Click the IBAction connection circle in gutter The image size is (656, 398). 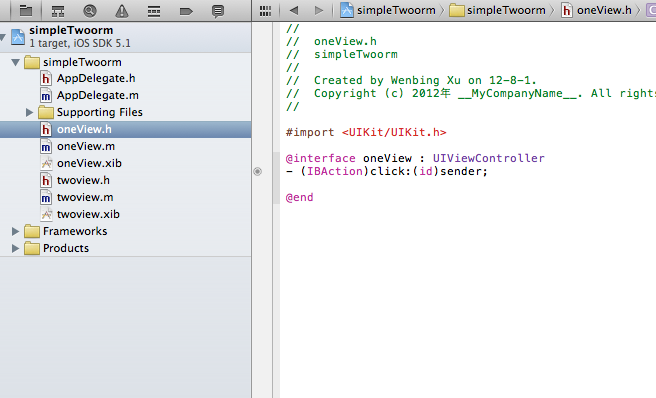click(x=257, y=171)
